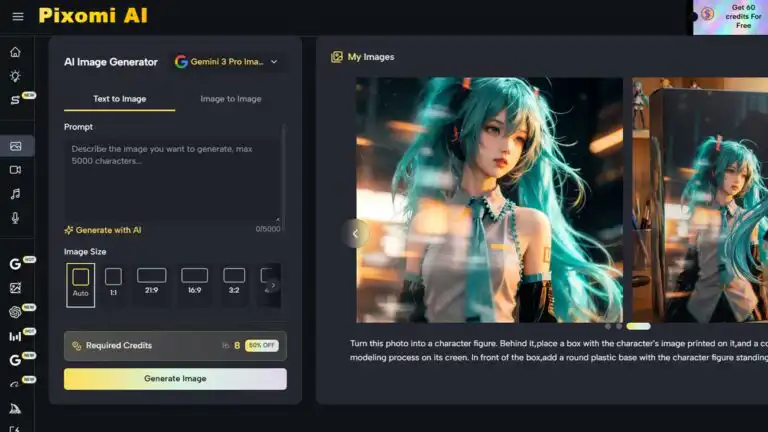This screenshot has height=432, width=768.
Task: Click Get 60 credits For Free banner
Action: pos(730,17)
